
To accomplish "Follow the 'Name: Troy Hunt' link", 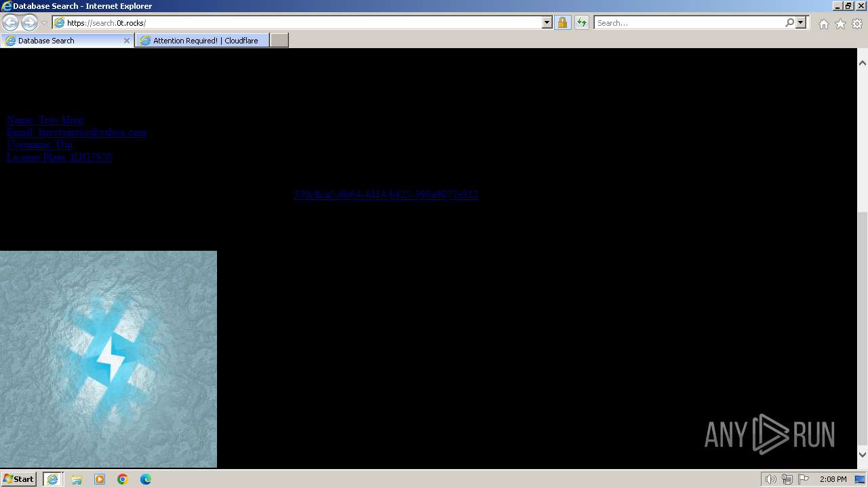I will click(x=46, y=120).
